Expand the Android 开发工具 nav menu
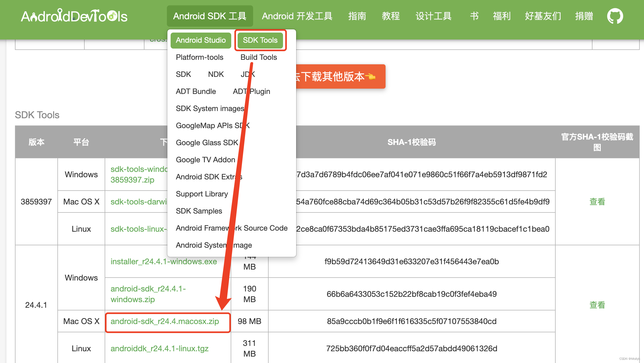 point(297,16)
